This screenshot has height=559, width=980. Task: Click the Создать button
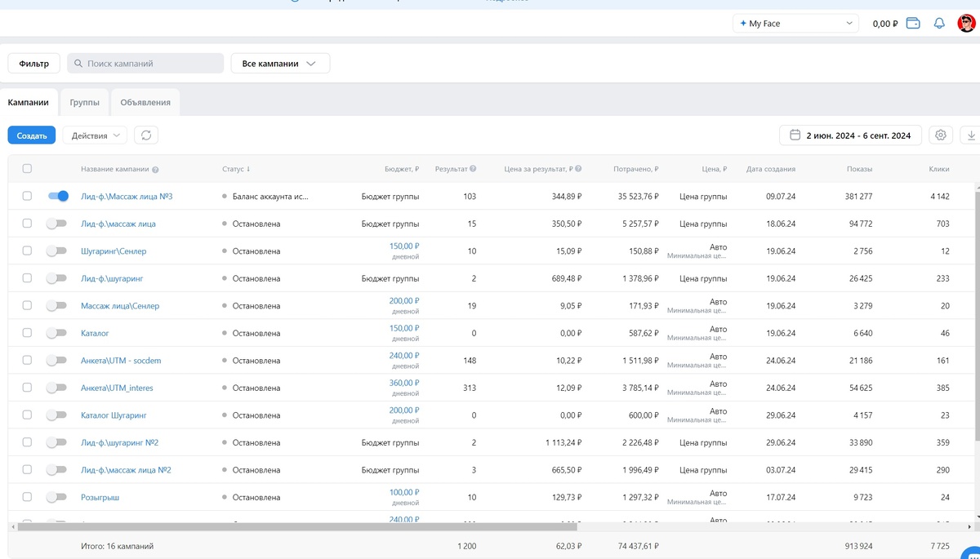[x=32, y=135]
